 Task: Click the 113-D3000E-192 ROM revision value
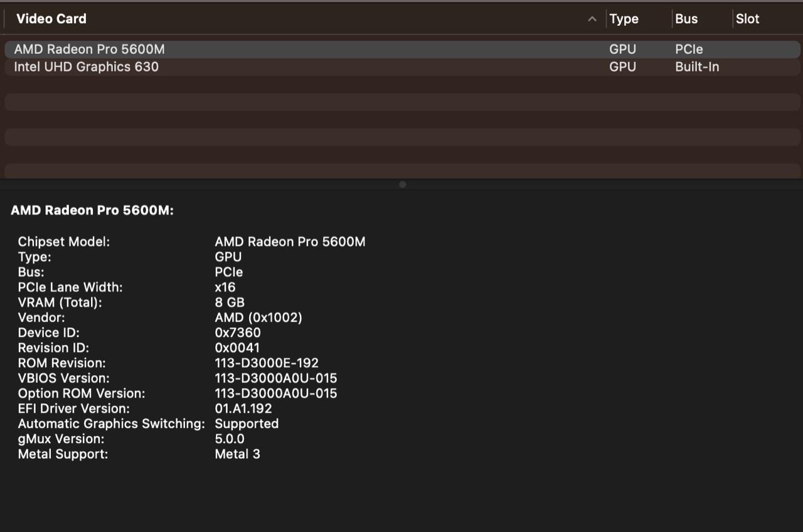click(x=267, y=363)
